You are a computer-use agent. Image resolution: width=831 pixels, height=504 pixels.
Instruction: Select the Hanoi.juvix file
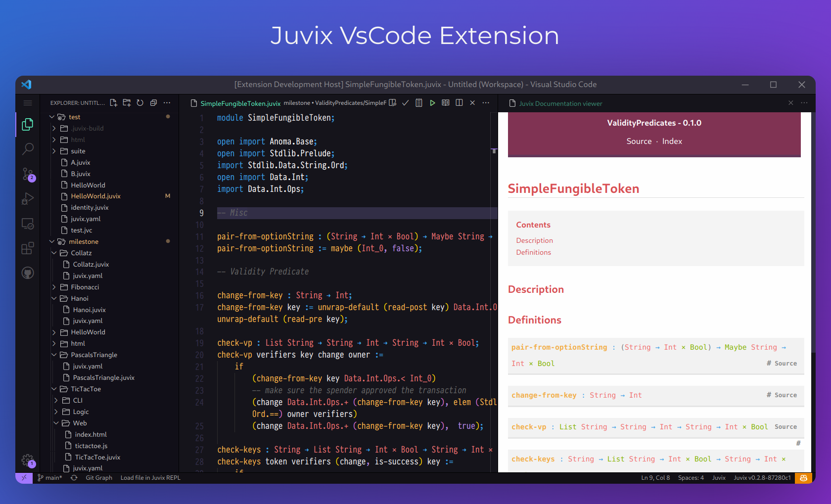pos(89,310)
